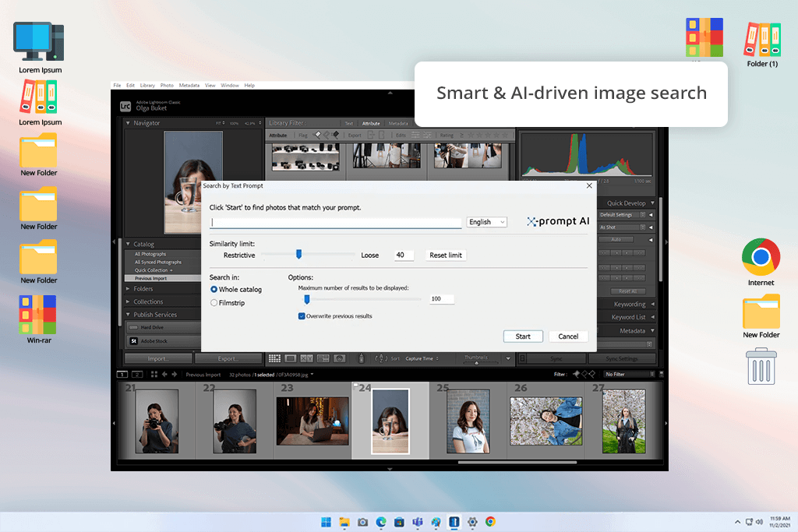Click Lrc identity plate logo
The width and height of the screenshot is (798, 532).
(x=125, y=106)
